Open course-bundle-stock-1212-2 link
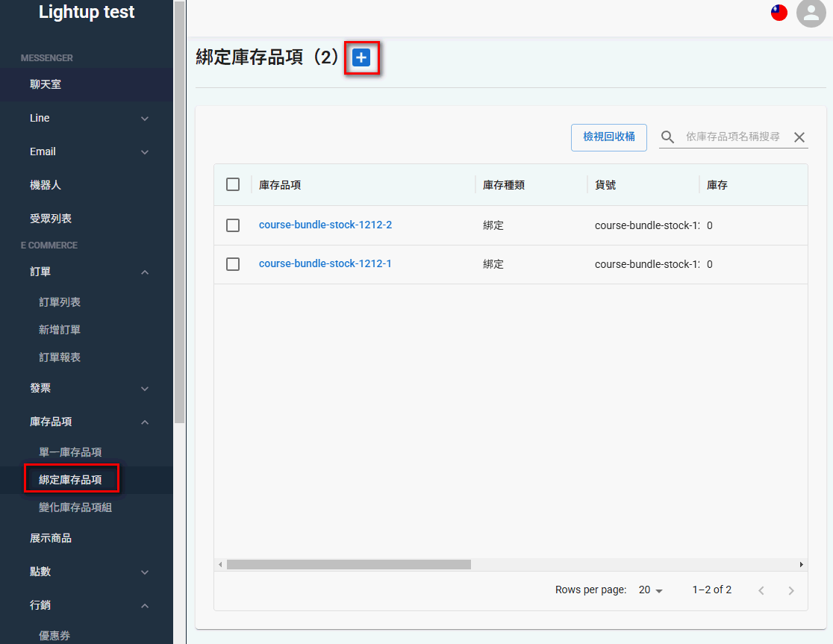The image size is (833, 644). pyautogui.click(x=325, y=225)
